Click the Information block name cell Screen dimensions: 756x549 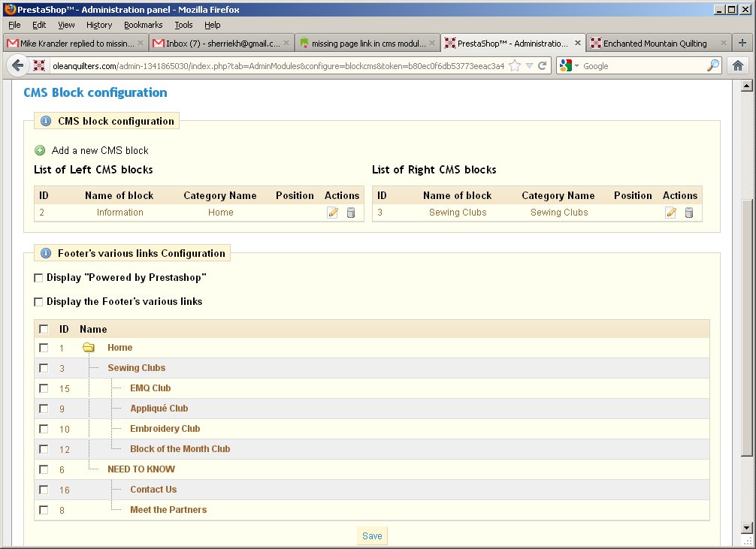[119, 213]
